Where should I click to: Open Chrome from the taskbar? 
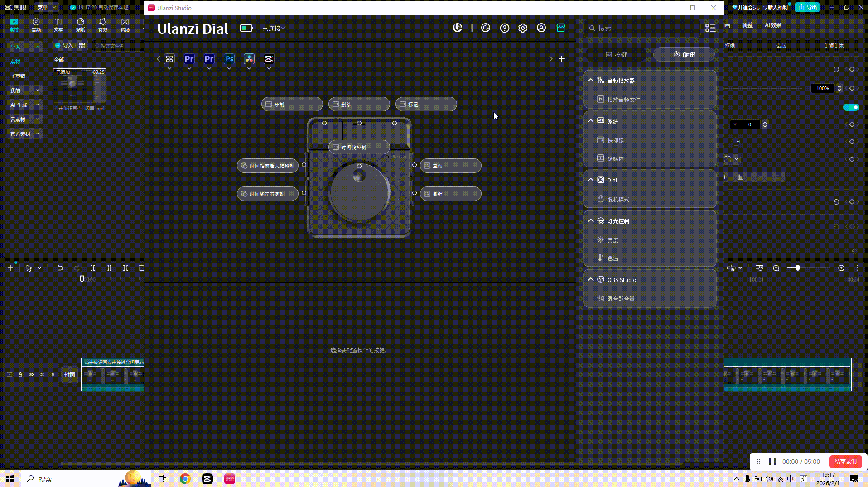[184, 478]
